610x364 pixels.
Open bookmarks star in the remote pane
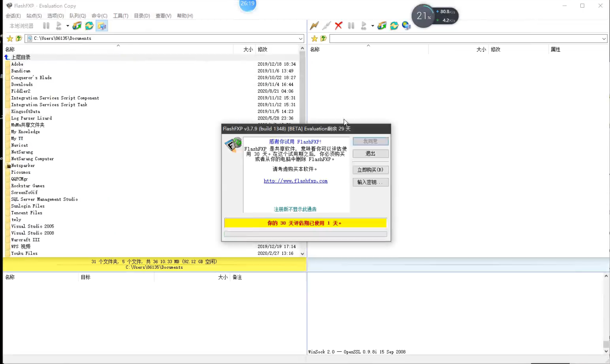pyautogui.click(x=314, y=39)
